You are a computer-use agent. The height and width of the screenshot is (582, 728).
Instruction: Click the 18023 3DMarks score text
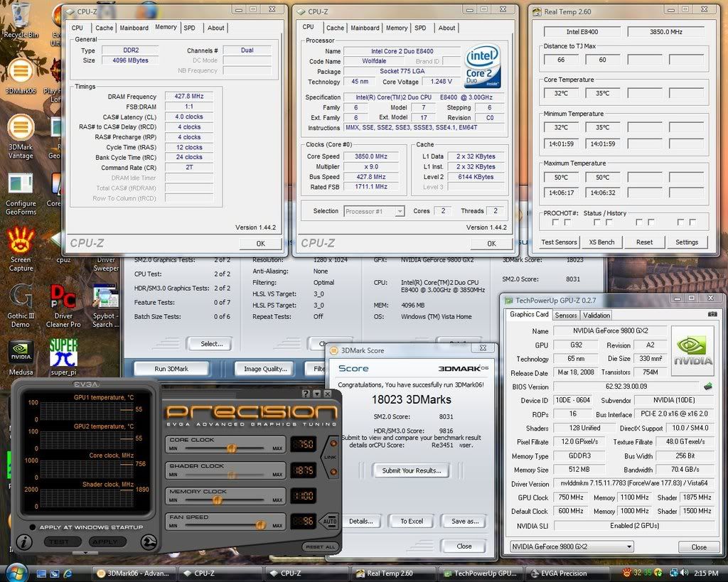(x=412, y=399)
